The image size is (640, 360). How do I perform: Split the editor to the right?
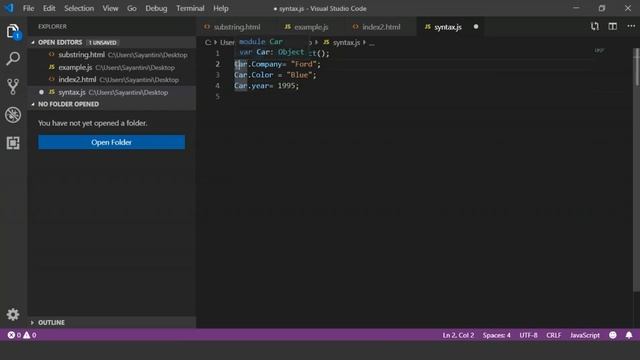(613, 27)
